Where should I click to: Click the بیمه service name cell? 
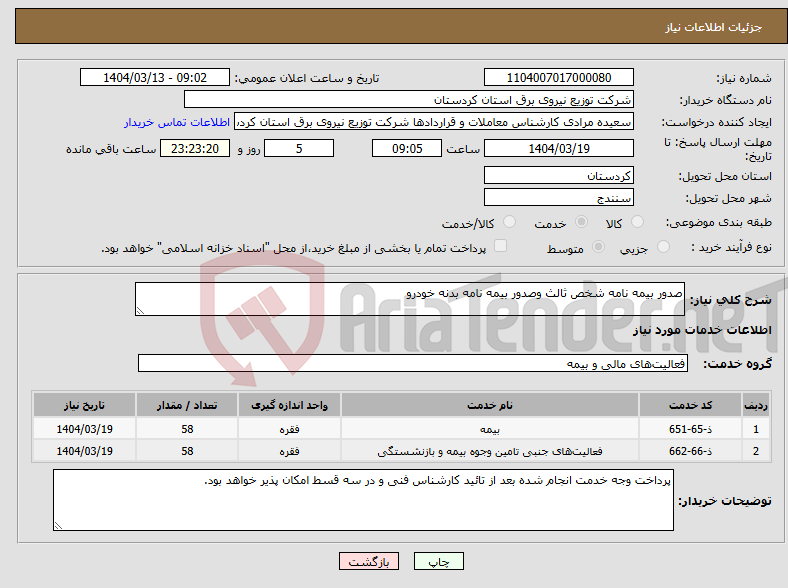490,429
